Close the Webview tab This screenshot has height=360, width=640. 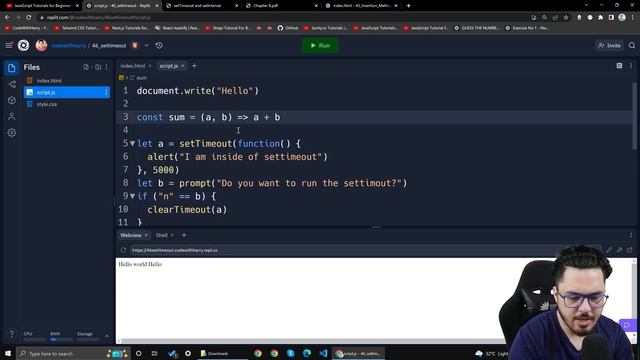pyautogui.click(x=146, y=235)
